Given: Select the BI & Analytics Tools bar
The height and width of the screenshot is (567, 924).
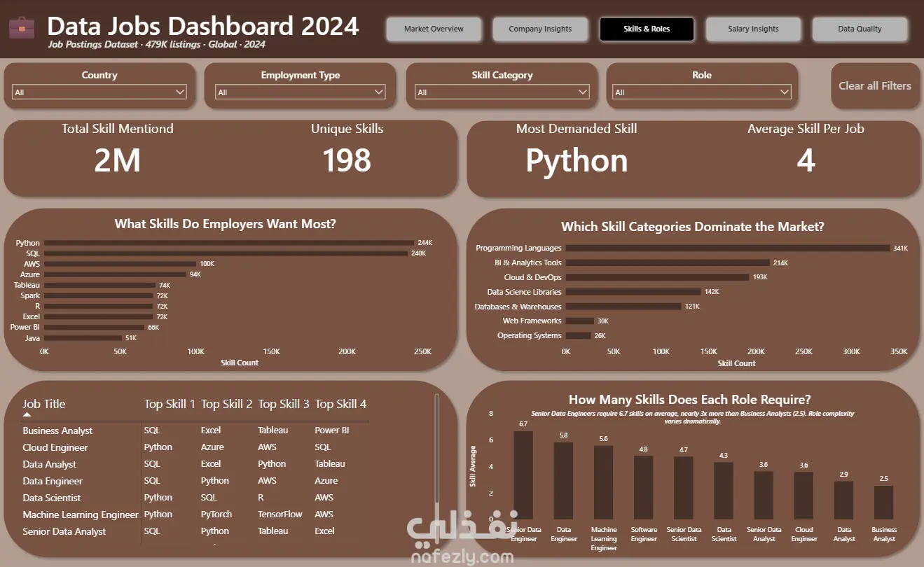Looking at the screenshot, I should coord(668,262).
